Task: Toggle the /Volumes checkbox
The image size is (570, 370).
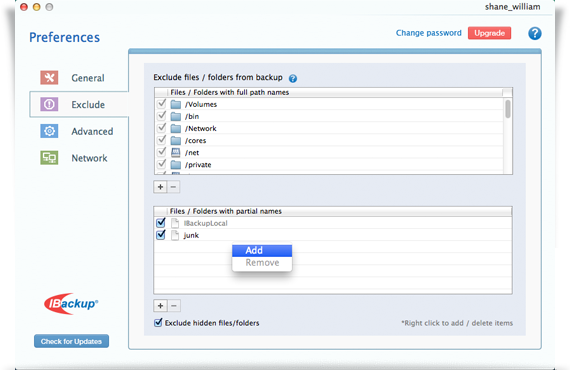Action: pos(161,104)
